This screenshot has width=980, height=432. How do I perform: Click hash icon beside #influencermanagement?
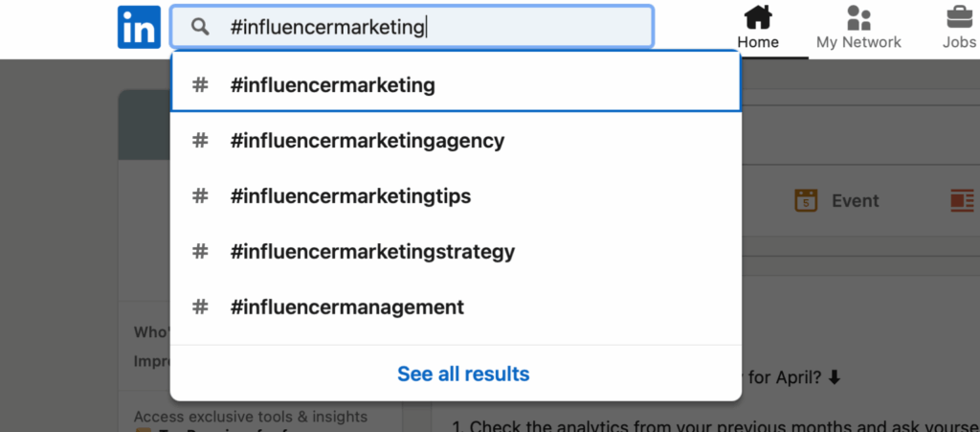[200, 307]
